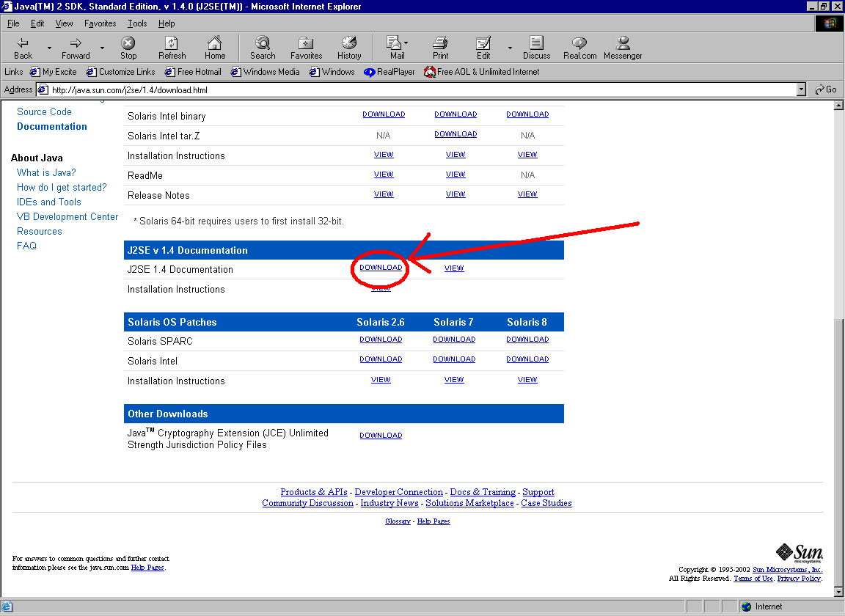This screenshot has height=616, width=845.
Task: Click the Documentation sidebar link
Action: click(x=52, y=126)
